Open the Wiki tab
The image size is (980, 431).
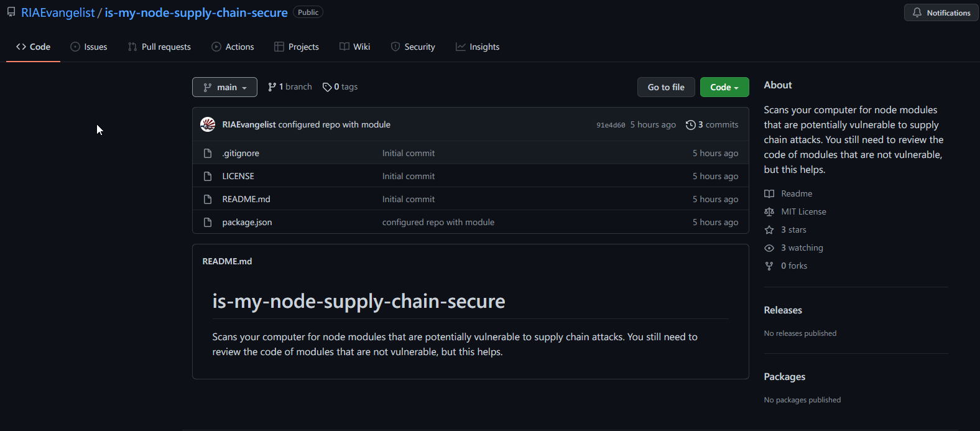355,47
